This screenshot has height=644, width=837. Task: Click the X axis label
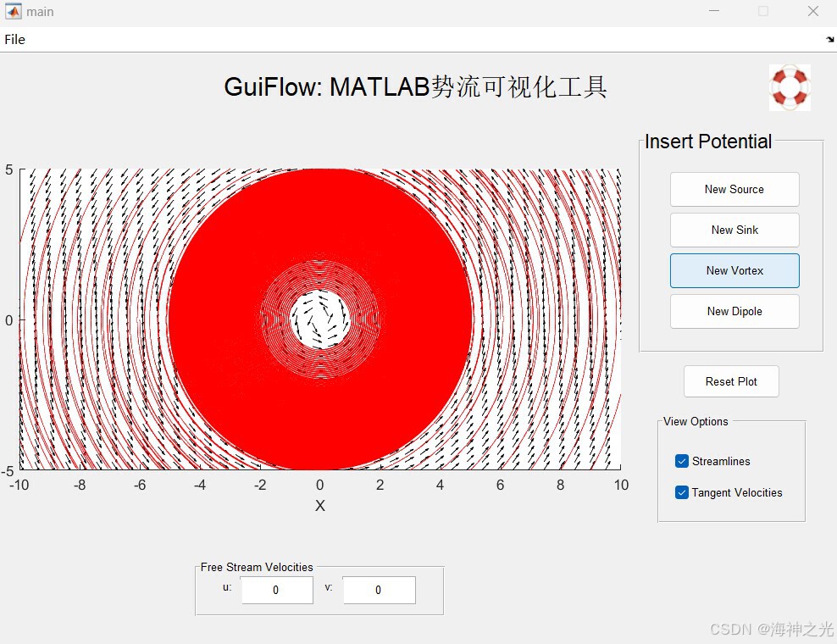click(x=319, y=506)
